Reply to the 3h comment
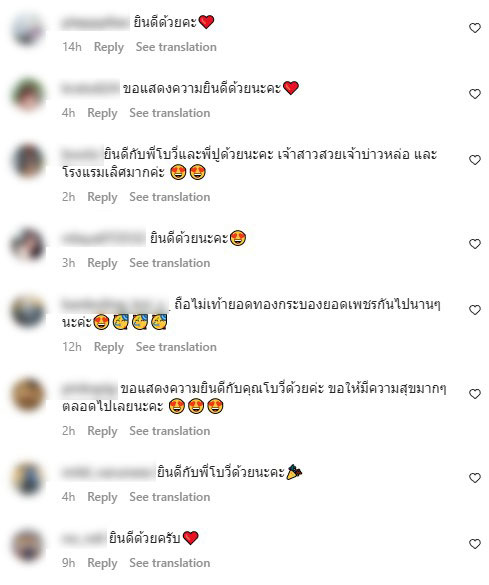 coord(102,263)
